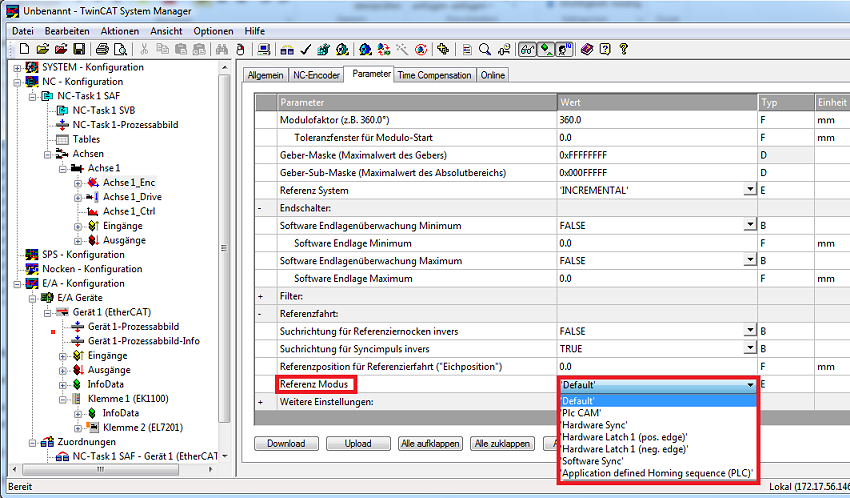Click the tree horizontal scrollbar right arrow
The width and height of the screenshot is (850, 498).
point(210,470)
